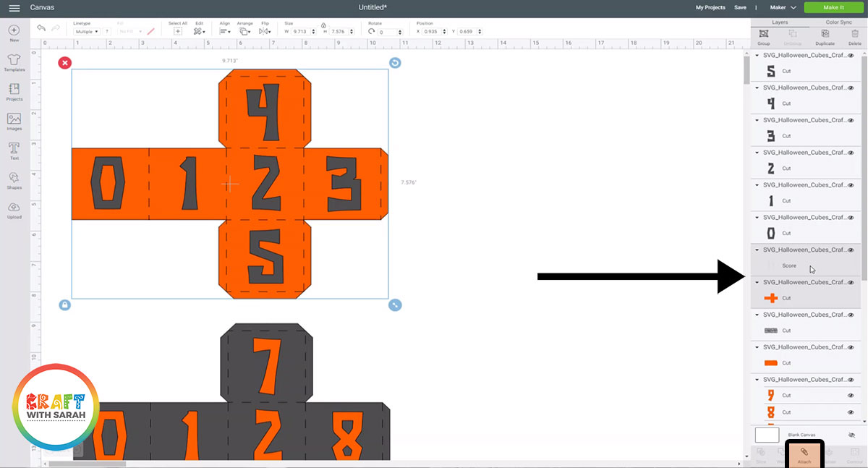Open the hamburger menu top left
This screenshot has height=468, width=868.
(14, 7)
